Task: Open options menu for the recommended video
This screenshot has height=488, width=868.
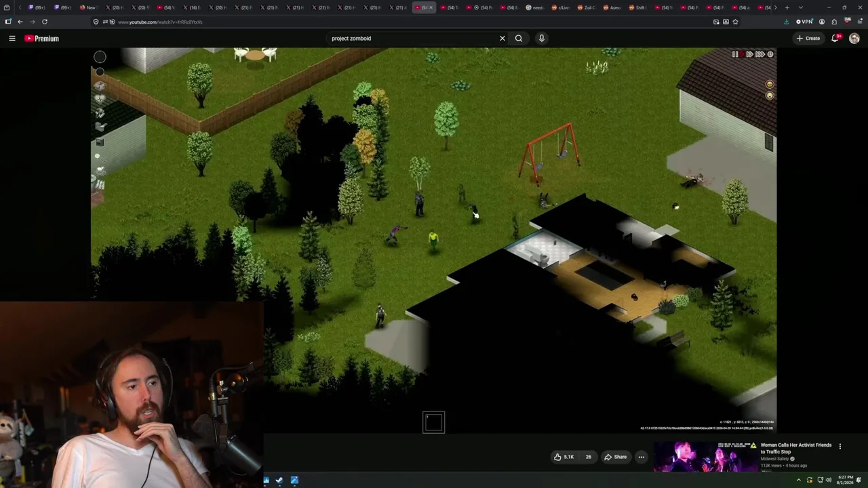Action: 840,446
